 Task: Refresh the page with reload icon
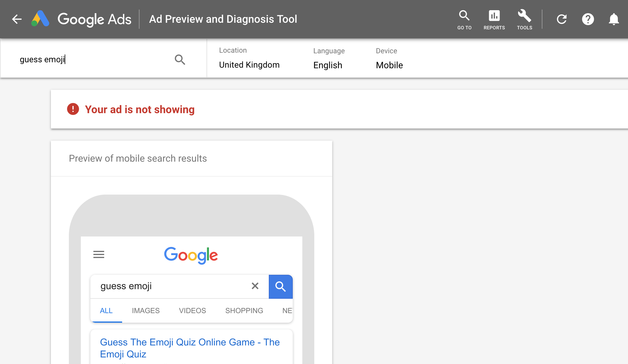click(x=562, y=19)
